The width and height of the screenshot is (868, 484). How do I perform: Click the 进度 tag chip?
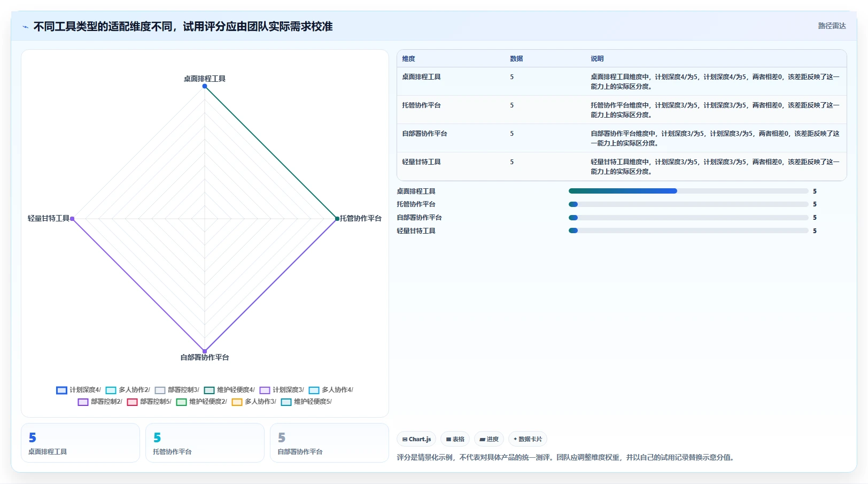click(x=489, y=439)
